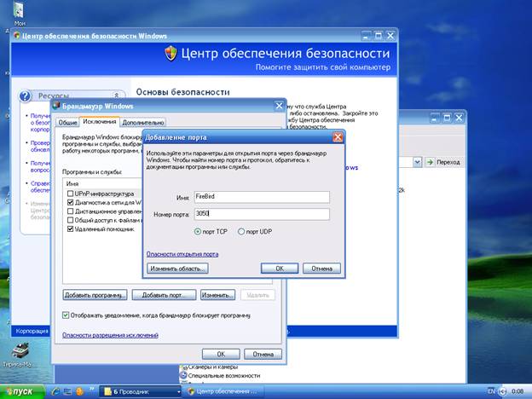This screenshot has height=399, width=532.
Task: Toggle the Общий доступ к файлам checkbox
Action: click(x=70, y=220)
